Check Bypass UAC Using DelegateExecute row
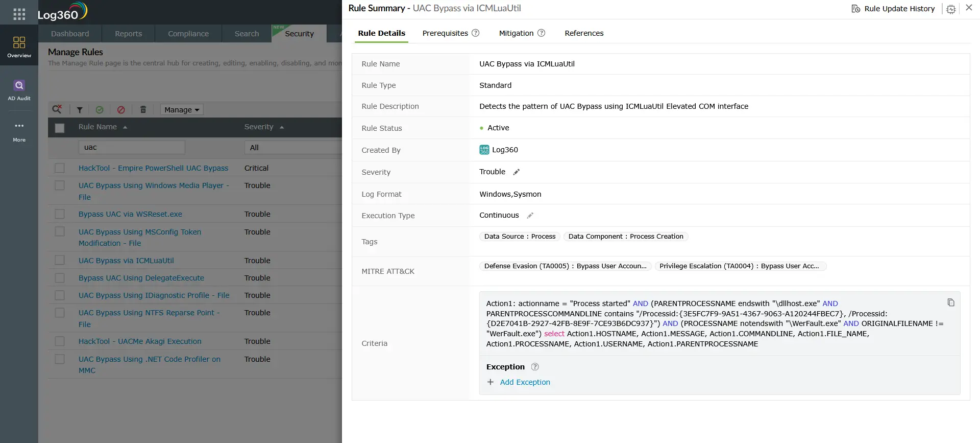The height and width of the screenshot is (443, 980). 60,278
